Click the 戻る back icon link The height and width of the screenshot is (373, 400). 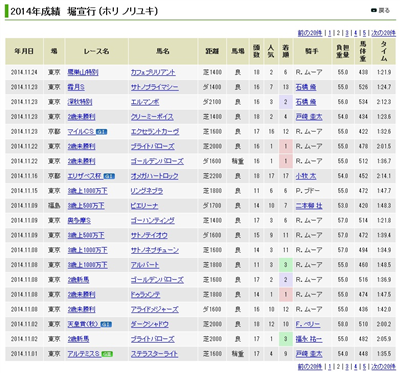pyautogui.click(x=380, y=10)
